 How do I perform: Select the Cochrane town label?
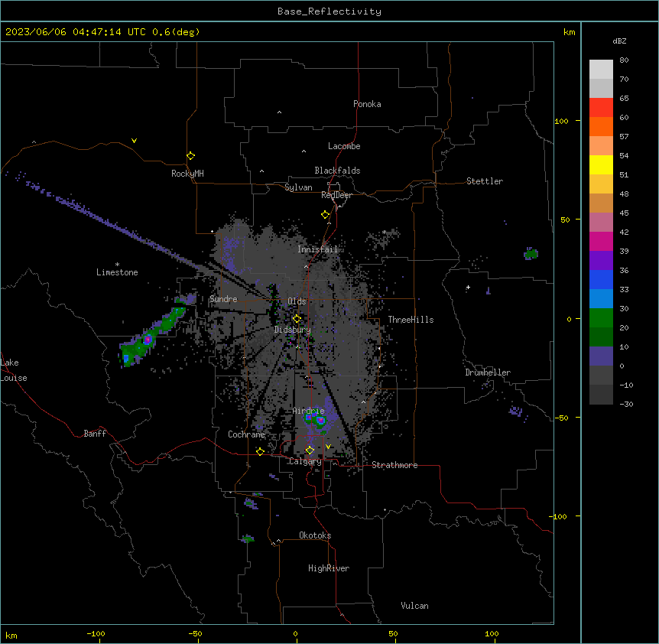(x=246, y=434)
